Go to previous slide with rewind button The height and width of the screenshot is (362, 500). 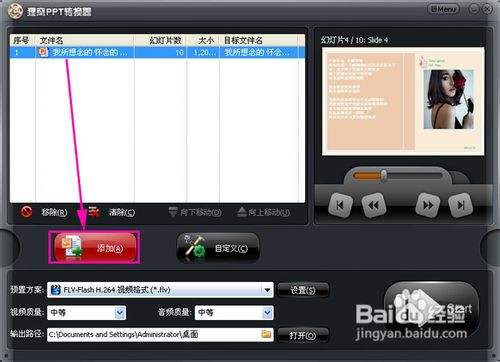374,205
